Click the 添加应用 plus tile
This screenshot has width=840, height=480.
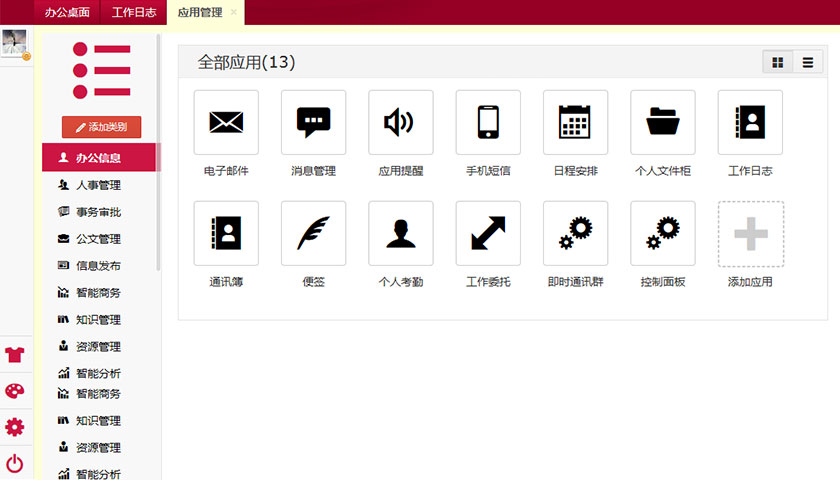click(751, 234)
